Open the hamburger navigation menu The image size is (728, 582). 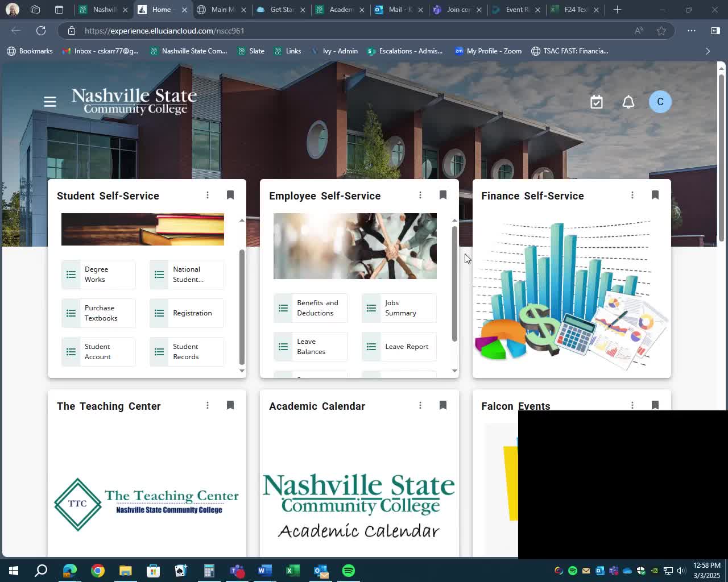(x=50, y=102)
